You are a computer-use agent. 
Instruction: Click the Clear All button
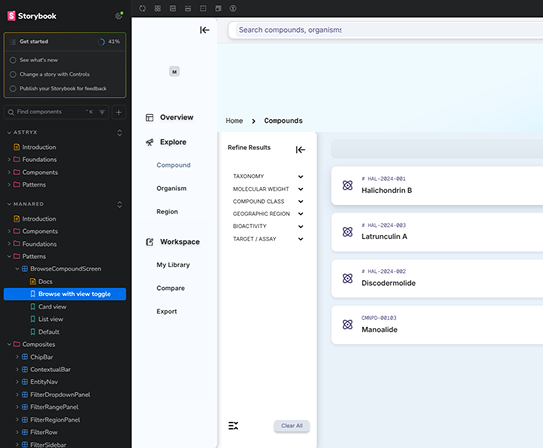(292, 426)
